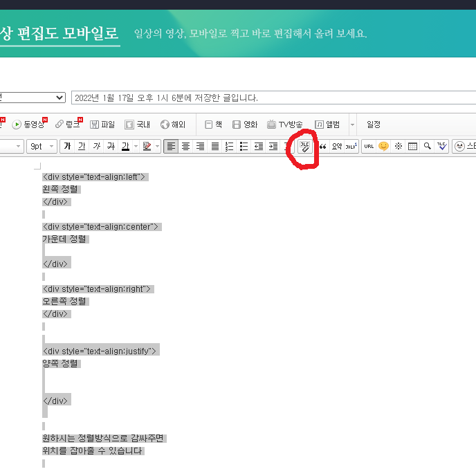Click the line '양쪽 정렬'
The image size is (476, 476).
[62, 363]
